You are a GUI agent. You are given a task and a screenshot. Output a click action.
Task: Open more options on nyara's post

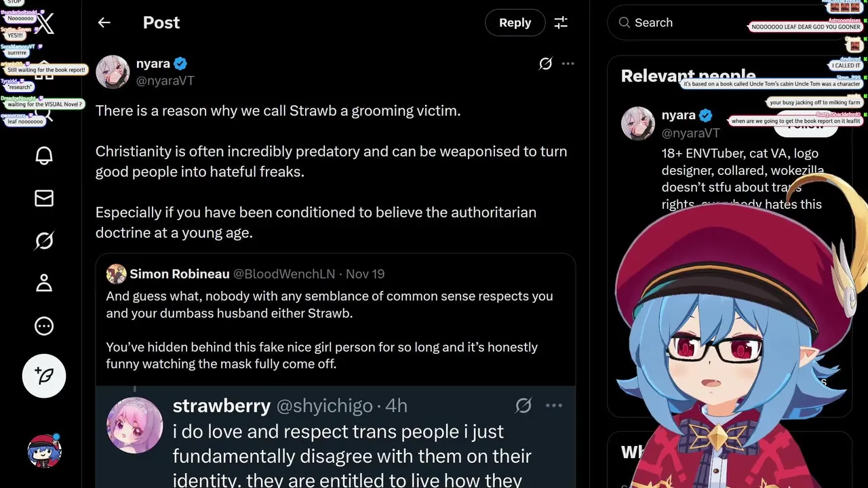coord(568,64)
